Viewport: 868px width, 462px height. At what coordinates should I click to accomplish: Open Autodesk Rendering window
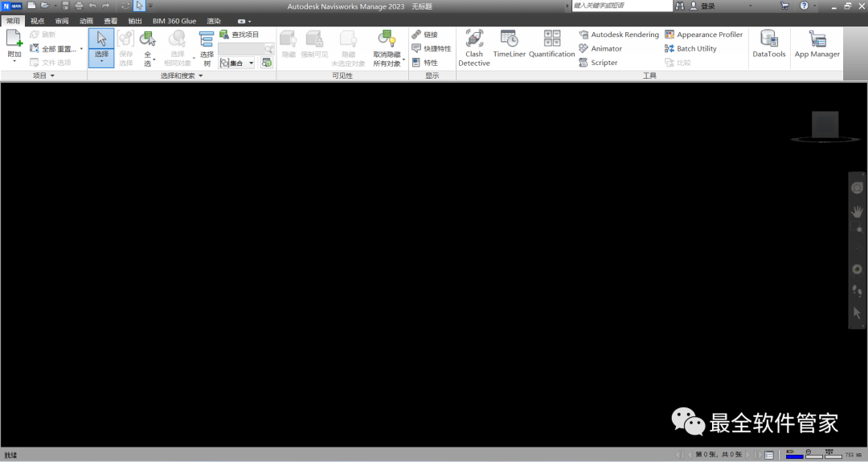619,35
